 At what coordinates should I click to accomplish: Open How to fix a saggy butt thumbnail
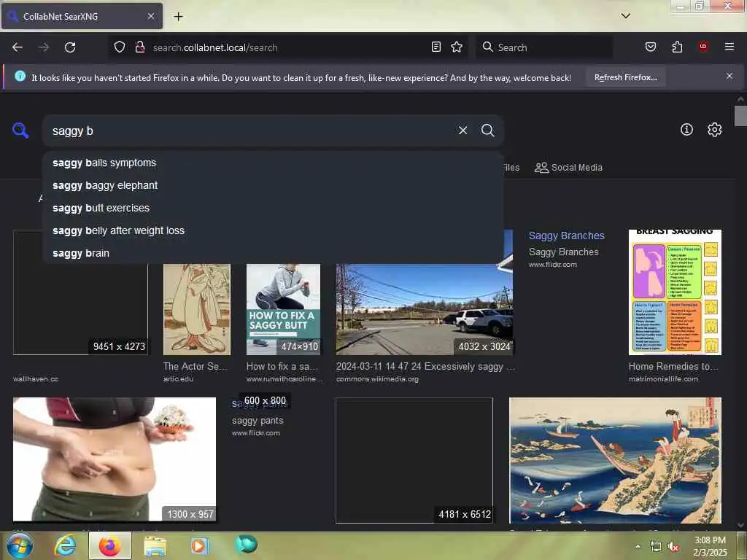click(x=284, y=309)
